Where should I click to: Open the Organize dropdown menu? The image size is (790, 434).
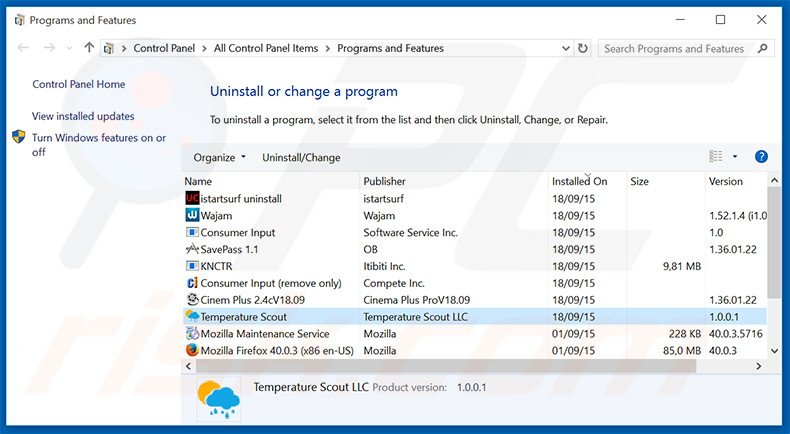tap(219, 157)
